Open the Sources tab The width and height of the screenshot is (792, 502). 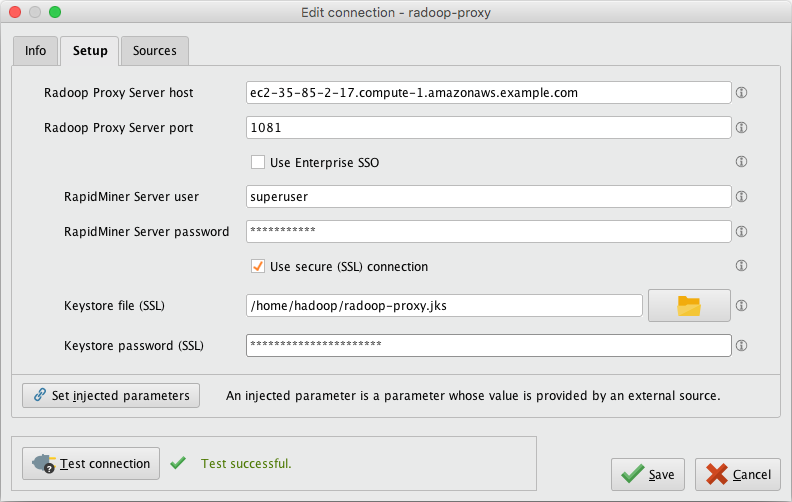(x=154, y=51)
